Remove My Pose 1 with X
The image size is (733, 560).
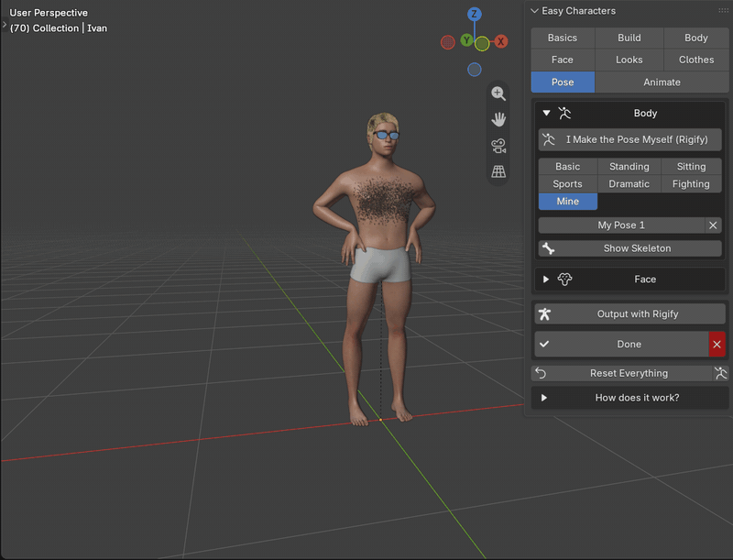(713, 225)
